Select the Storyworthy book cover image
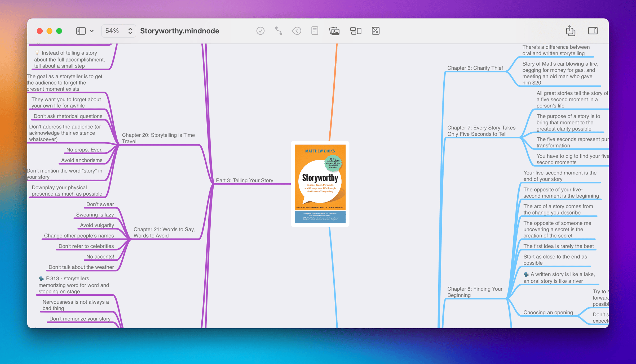Viewport: 636px width, 364px height. point(320,184)
